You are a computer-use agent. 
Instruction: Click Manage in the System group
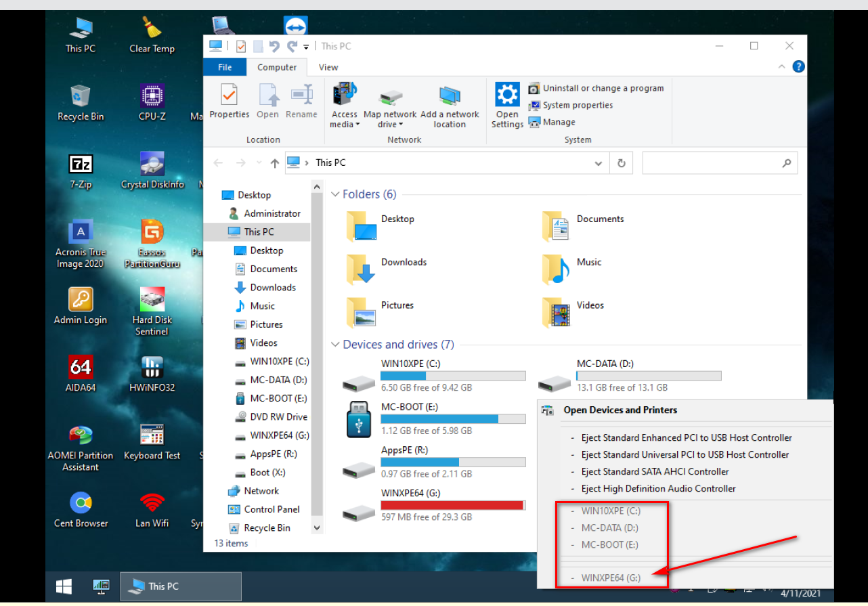click(x=552, y=122)
